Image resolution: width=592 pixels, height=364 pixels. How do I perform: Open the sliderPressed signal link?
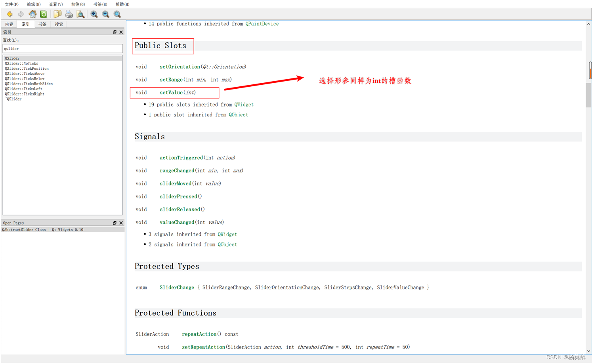point(178,196)
